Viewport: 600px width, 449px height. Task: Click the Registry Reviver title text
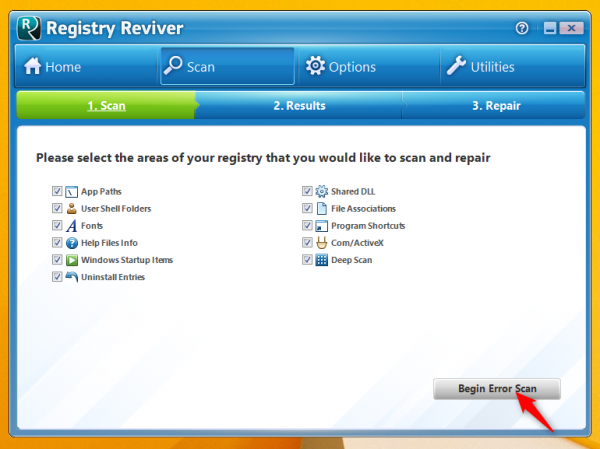(114, 28)
